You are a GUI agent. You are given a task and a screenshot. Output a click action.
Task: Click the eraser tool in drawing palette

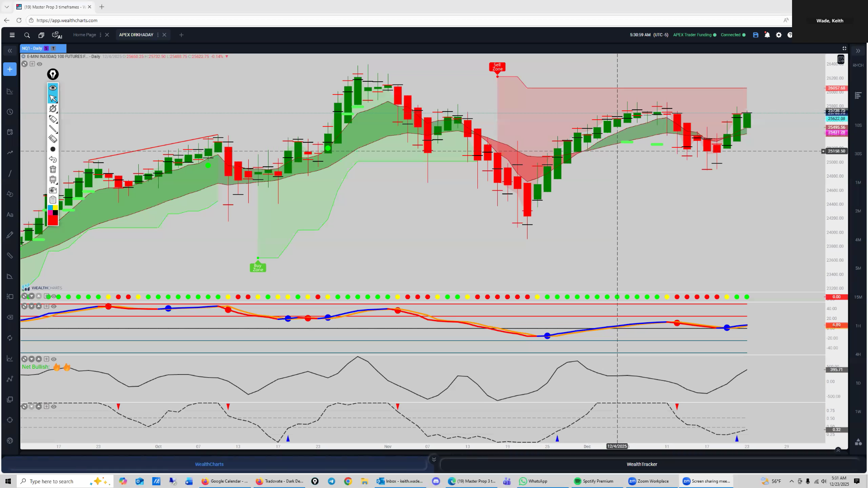[x=53, y=139]
